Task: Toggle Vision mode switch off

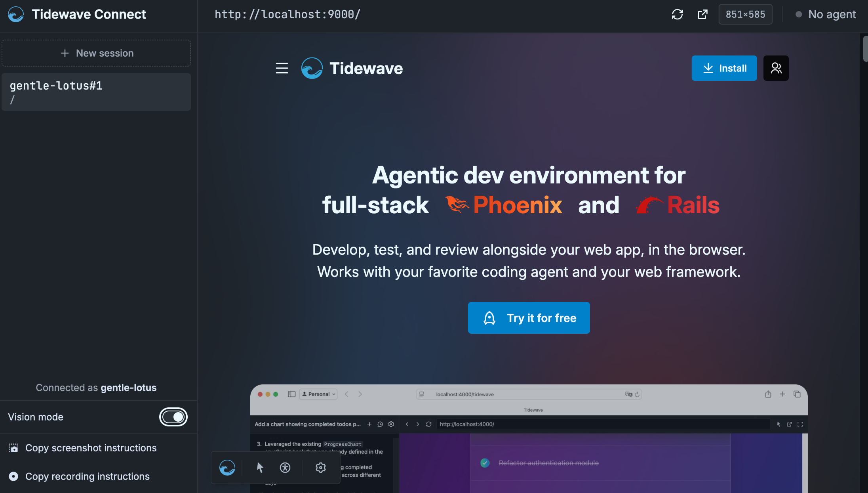Action: [x=173, y=417]
